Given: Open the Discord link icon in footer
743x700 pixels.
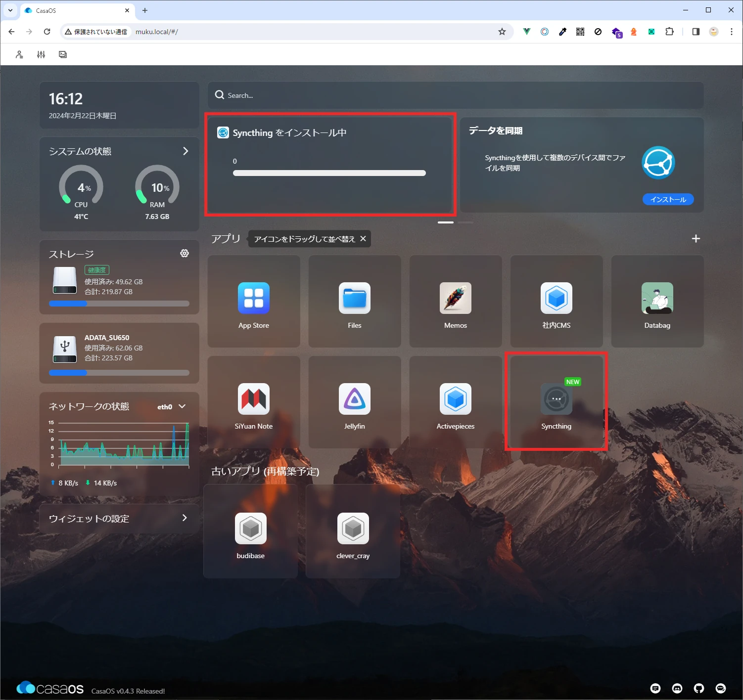Looking at the screenshot, I should (677, 688).
